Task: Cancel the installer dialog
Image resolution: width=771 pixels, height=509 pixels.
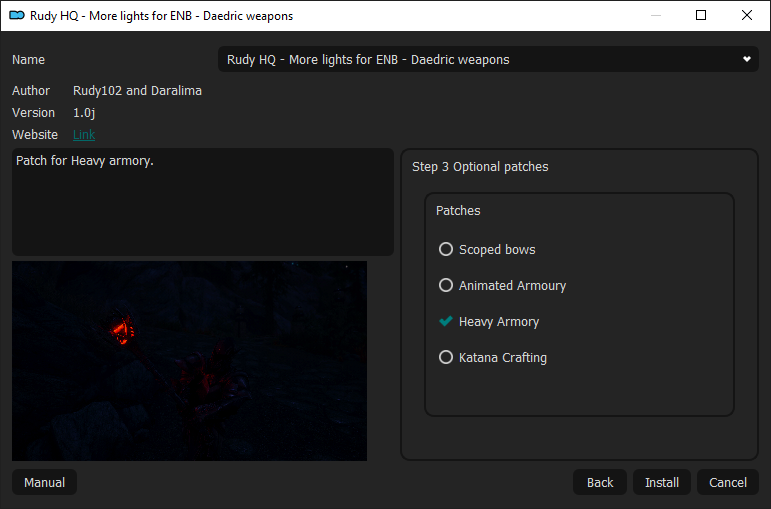Action: (728, 482)
